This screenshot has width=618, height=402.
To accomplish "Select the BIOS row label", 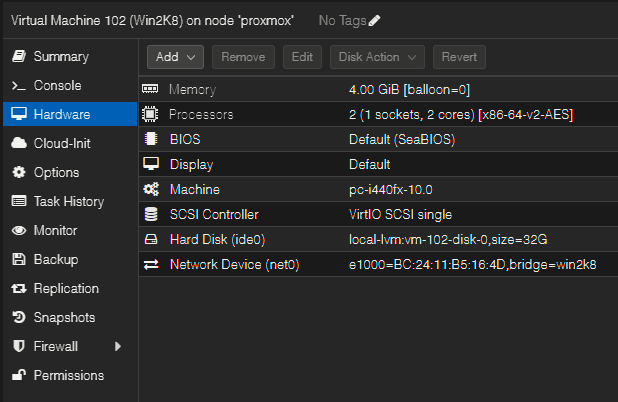I will pyautogui.click(x=185, y=140).
